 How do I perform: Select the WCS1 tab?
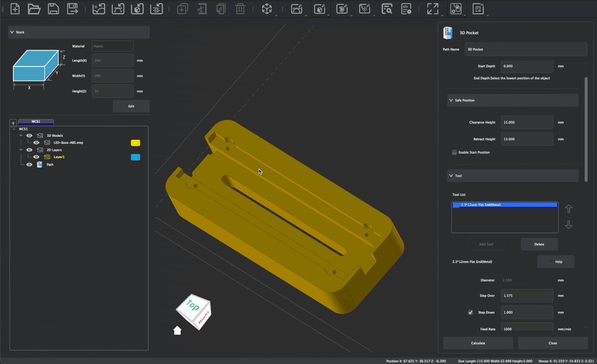coord(36,121)
